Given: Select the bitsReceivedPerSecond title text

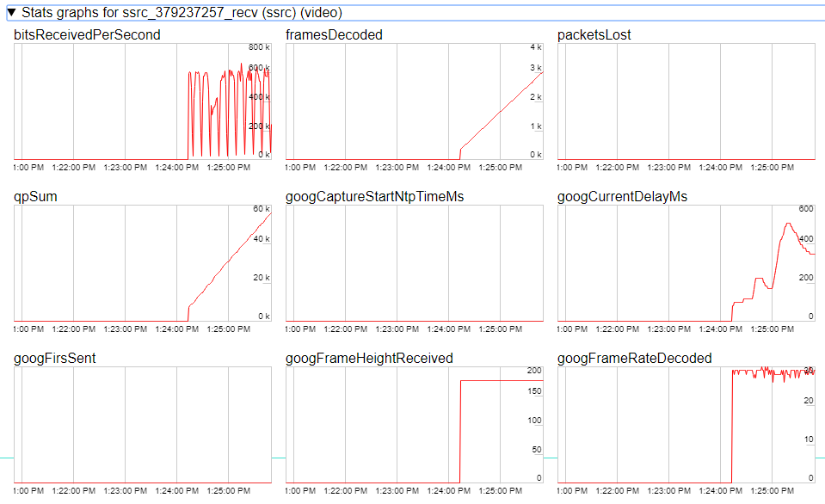Looking at the screenshot, I should point(87,35).
